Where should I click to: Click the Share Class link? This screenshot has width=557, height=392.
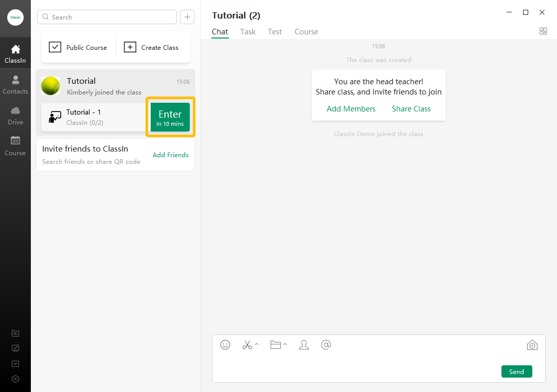point(411,109)
